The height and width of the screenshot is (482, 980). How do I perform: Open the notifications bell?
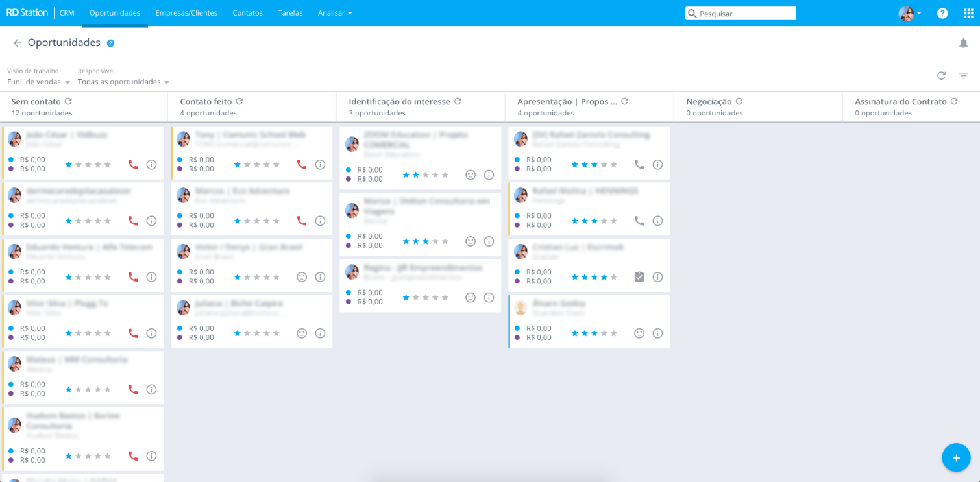963,43
